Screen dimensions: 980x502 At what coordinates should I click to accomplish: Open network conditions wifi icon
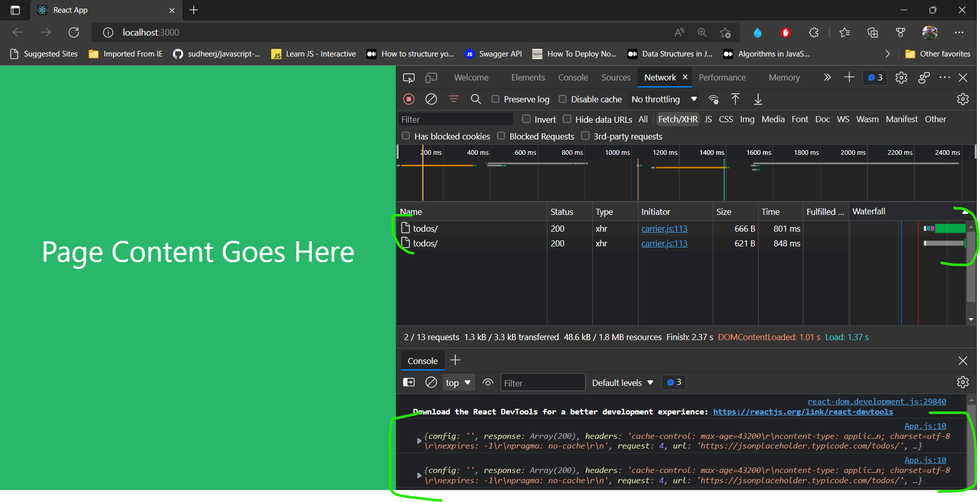click(x=713, y=99)
